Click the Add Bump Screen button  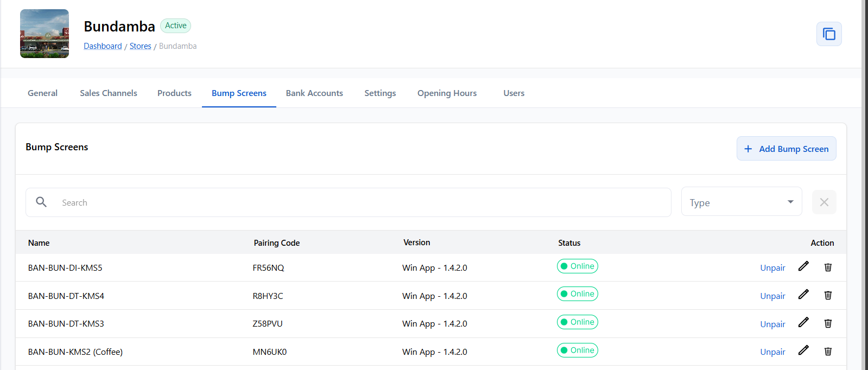(x=786, y=149)
